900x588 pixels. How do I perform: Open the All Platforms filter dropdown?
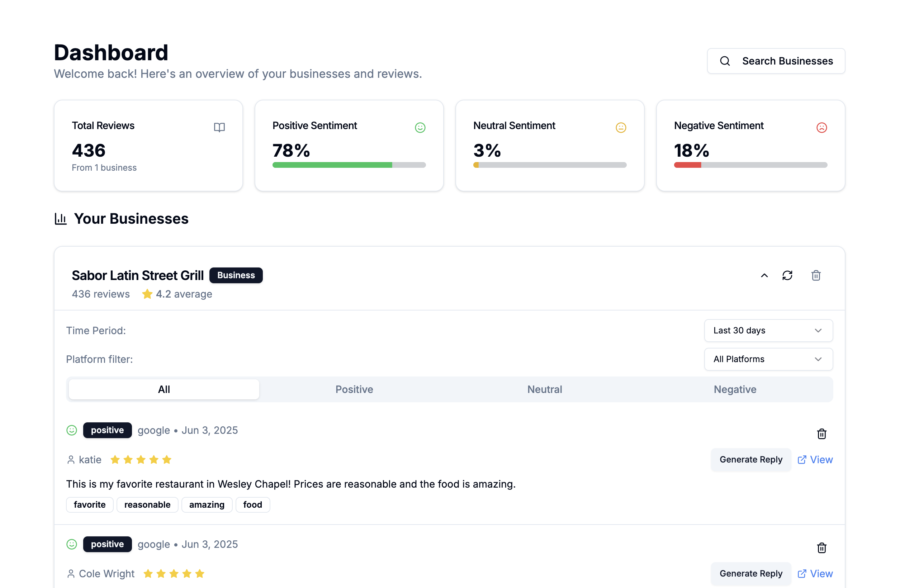768,359
